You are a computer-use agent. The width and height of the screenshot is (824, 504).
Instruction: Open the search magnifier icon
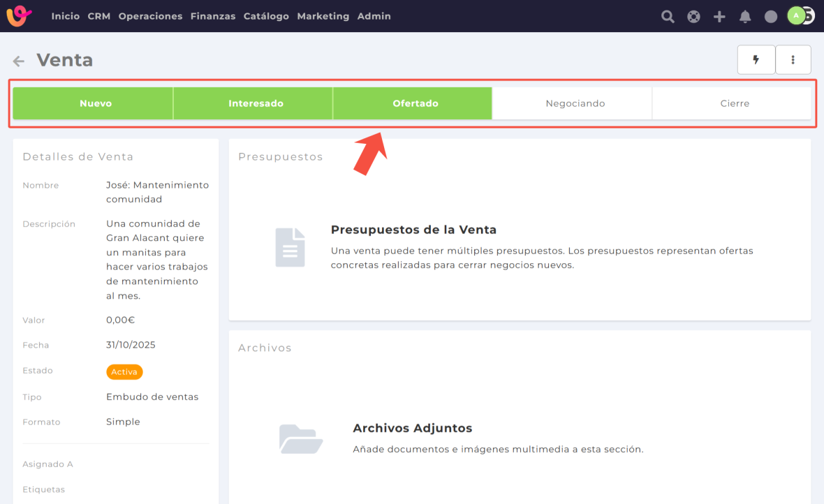(x=668, y=17)
